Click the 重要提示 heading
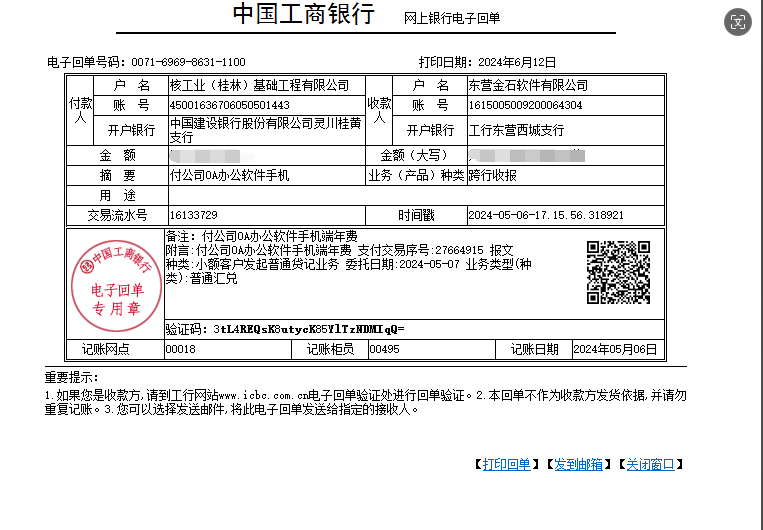Viewport: 763px width, 530px height. pos(72,377)
